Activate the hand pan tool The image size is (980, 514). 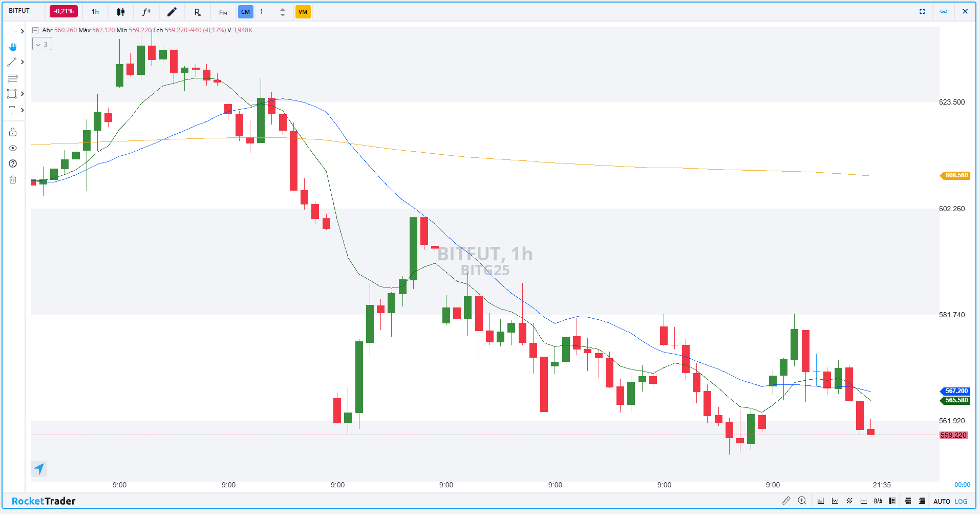(13, 47)
